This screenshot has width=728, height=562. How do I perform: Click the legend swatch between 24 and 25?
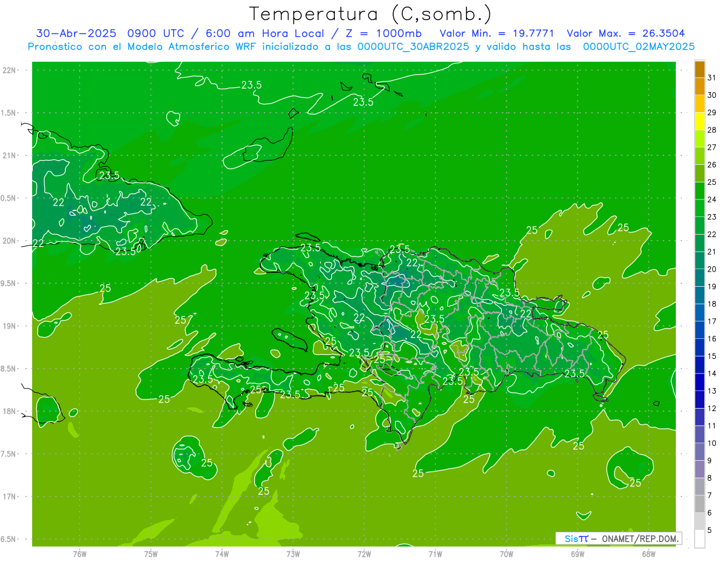[699, 191]
